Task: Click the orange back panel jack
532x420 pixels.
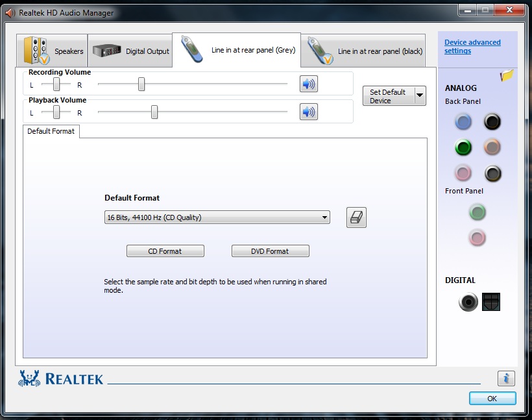Action: 492,147
